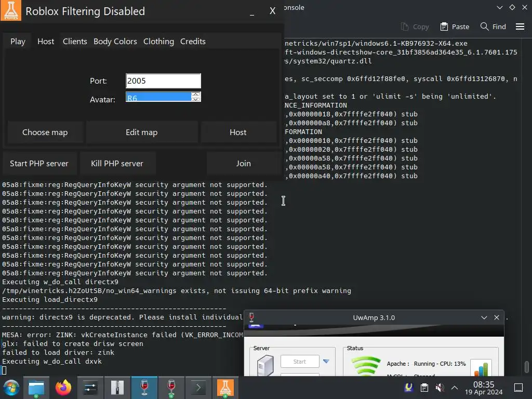The width and height of the screenshot is (532, 399).
Task: Click Paste in the Konsole toolbar
Action: (455, 26)
